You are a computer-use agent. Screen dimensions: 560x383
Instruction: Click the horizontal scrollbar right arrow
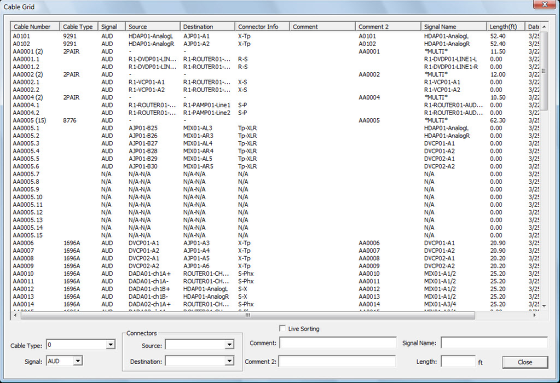[534, 315]
